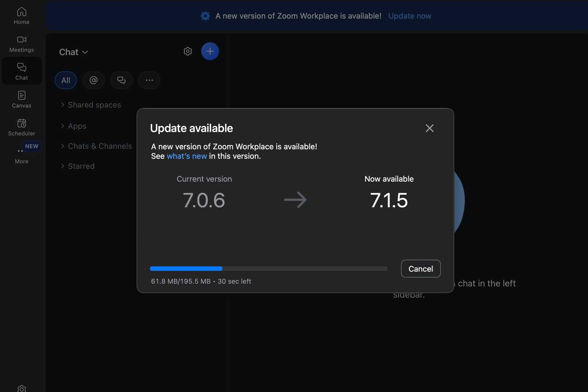Open the Scheduler sidebar item
This screenshot has width=588, height=392.
tap(21, 127)
